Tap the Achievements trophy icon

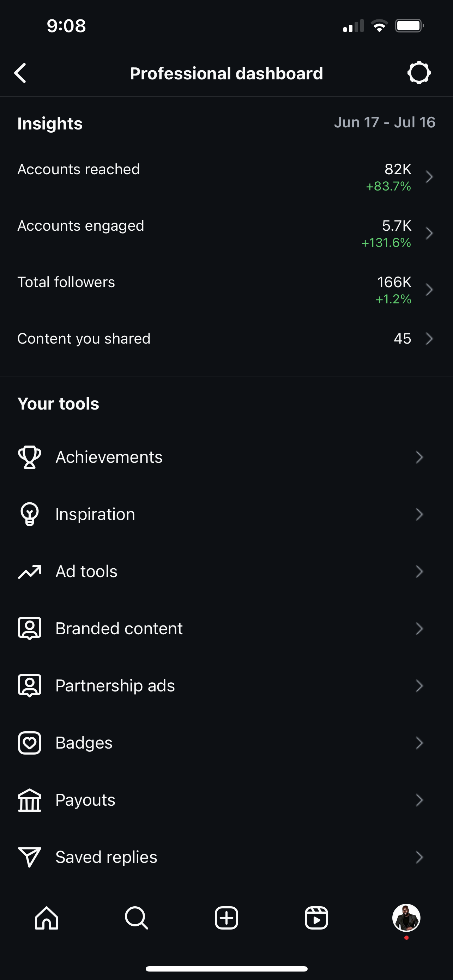[30, 457]
